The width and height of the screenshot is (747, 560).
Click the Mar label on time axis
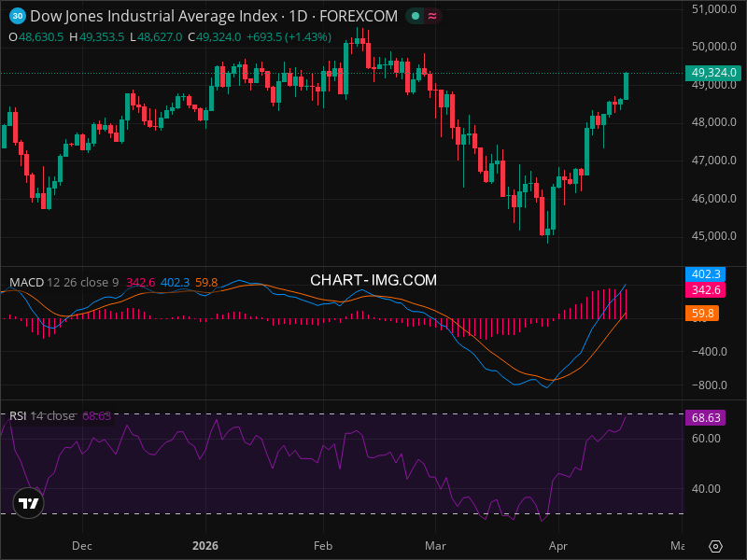tap(435, 546)
